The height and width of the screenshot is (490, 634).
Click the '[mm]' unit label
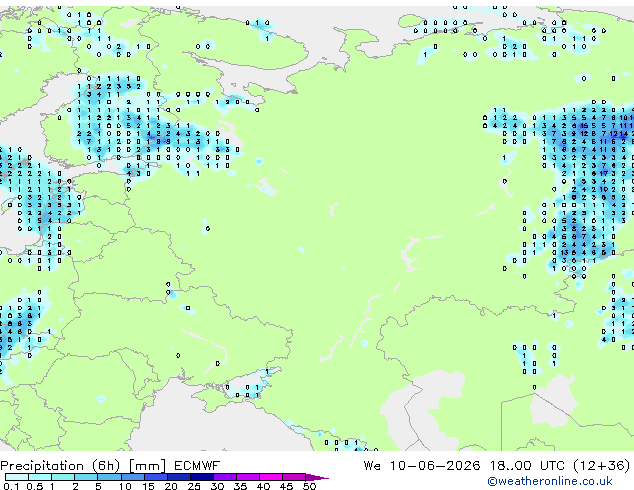click(x=147, y=466)
